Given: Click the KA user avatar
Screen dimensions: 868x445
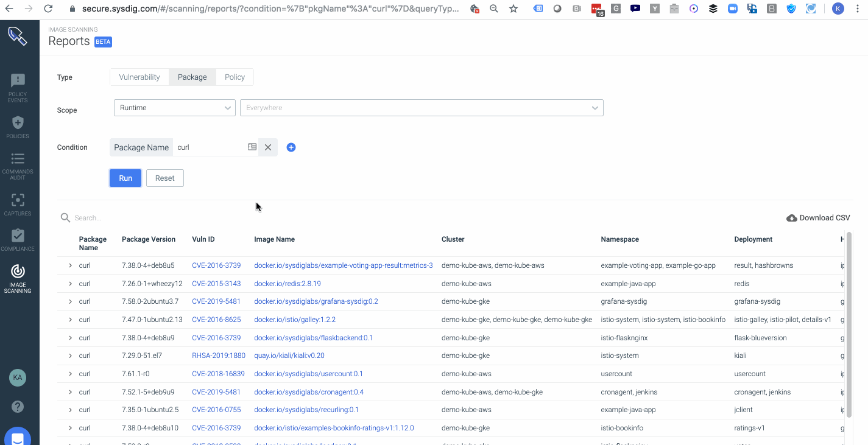Looking at the screenshot, I should point(18,377).
